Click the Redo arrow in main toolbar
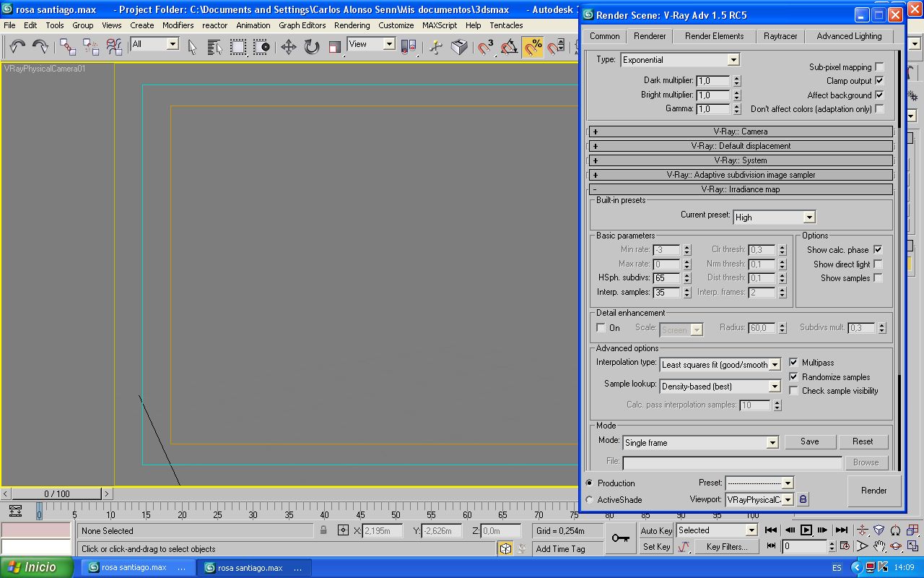The height and width of the screenshot is (578, 924). [x=40, y=47]
